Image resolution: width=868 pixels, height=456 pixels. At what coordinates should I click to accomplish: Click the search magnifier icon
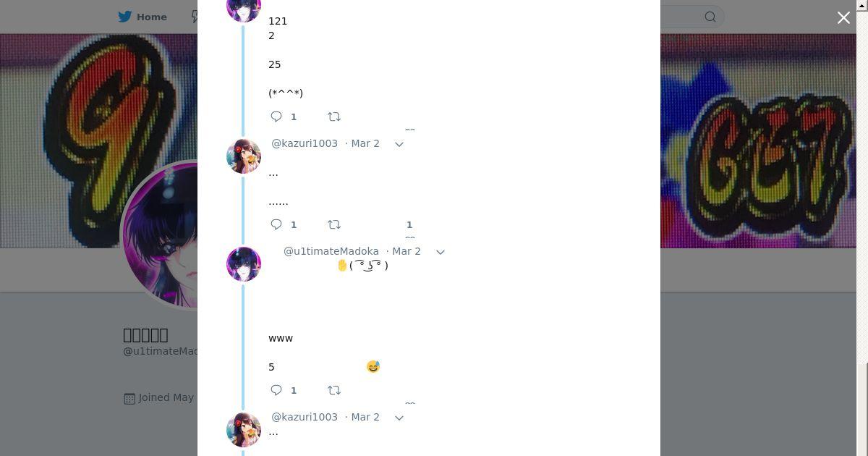pyautogui.click(x=710, y=17)
